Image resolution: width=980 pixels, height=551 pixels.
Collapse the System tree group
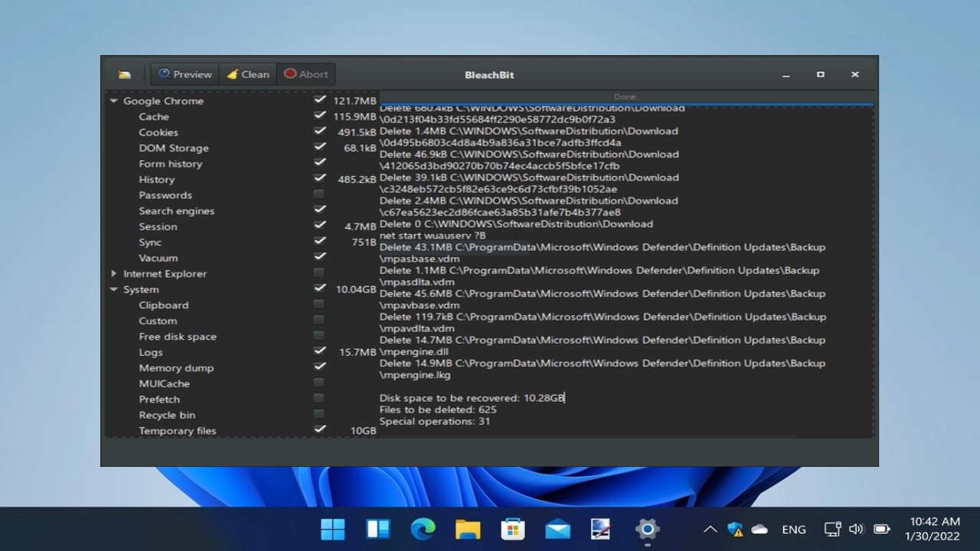[113, 289]
